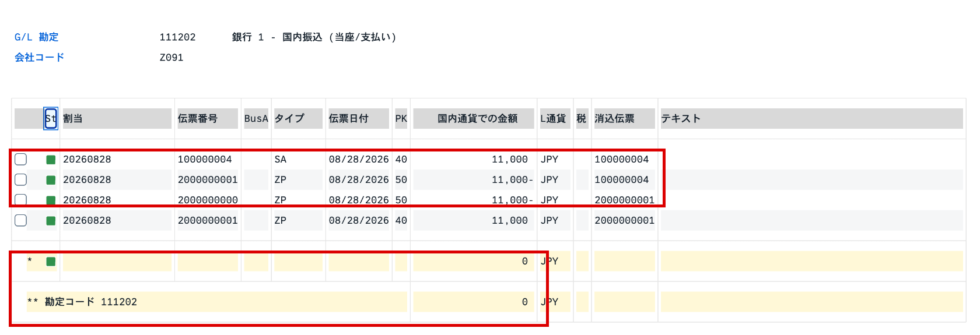Click the ** 勘定コード 111202 total row label

click(82, 302)
